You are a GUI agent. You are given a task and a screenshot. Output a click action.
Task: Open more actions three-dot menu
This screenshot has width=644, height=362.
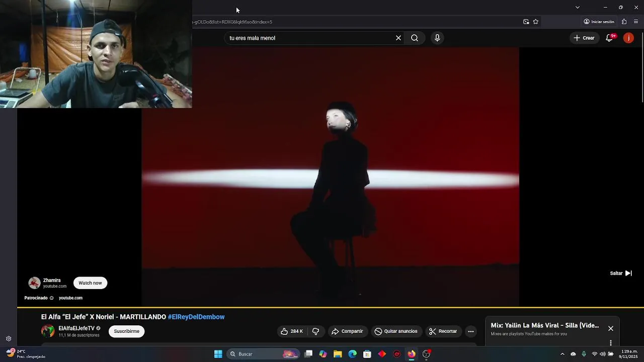point(471,331)
